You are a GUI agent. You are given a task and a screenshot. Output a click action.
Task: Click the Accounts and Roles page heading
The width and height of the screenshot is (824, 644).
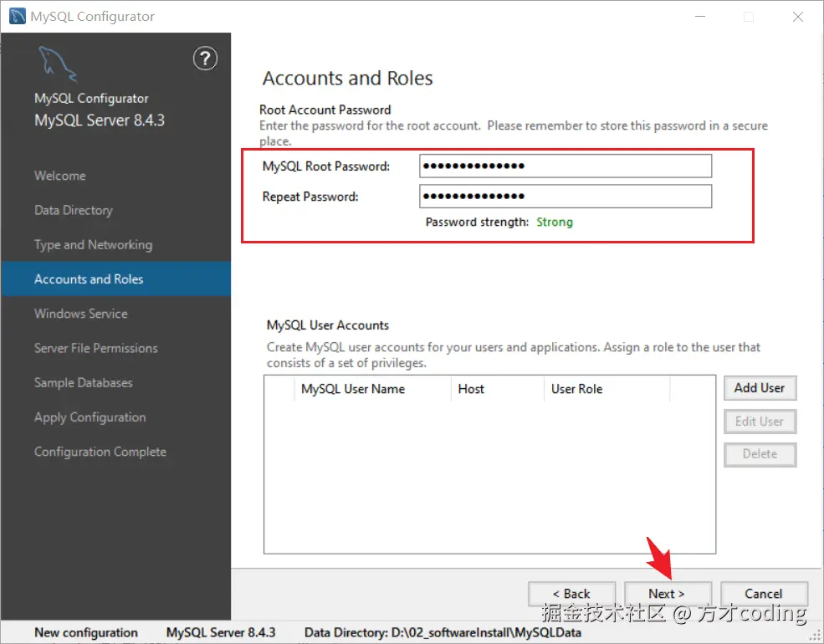347,79
